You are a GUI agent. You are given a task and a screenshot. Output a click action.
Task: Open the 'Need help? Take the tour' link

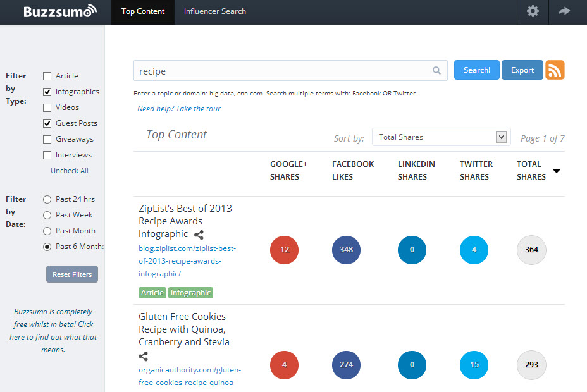[179, 109]
